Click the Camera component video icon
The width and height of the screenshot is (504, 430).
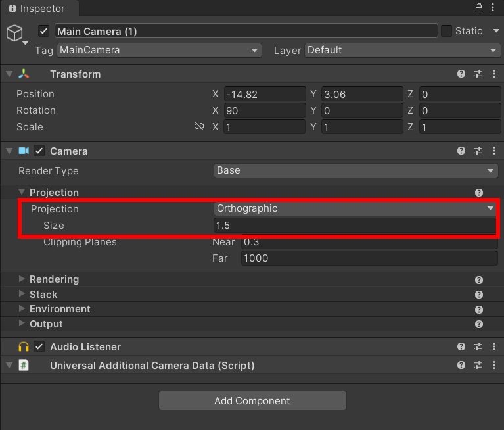(x=24, y=151)
